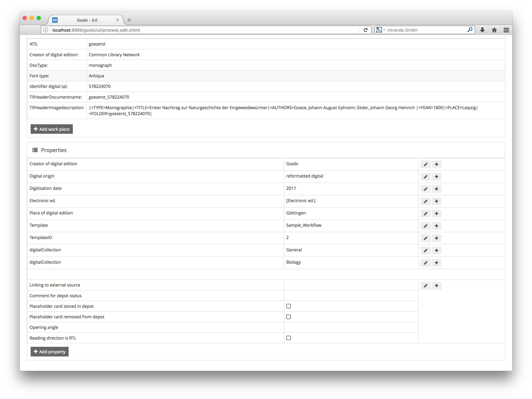The height and width of the screenshot is (399, 532).
Task: Click plus icon for digitalCollection Biology row
Action: [436, 263]
